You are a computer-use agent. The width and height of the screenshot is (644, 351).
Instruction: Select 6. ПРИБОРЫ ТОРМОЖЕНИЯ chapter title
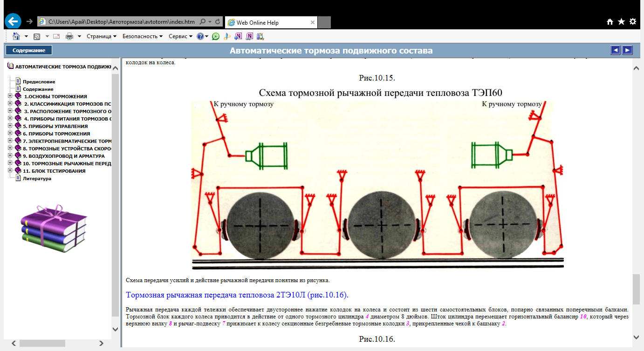coord(56,134)
